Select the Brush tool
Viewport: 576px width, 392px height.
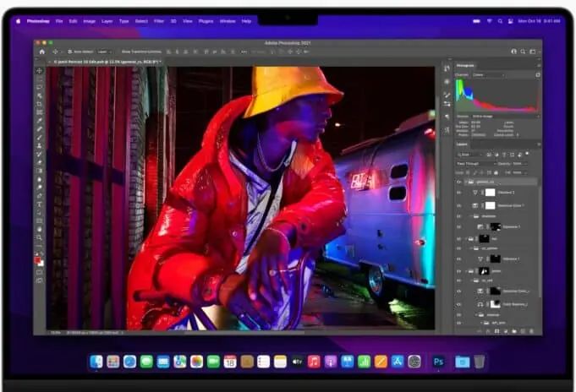point(39,137)
